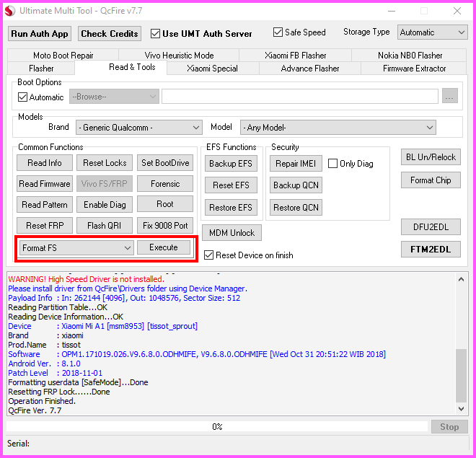
Task: Open the Firmware Extractor tab
Action: pos(414,69)
